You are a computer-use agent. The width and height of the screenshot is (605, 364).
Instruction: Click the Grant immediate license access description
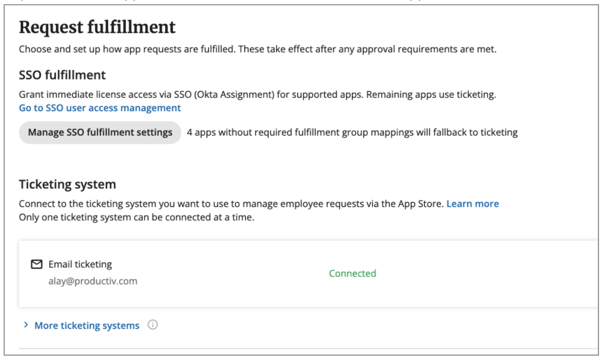257,94
